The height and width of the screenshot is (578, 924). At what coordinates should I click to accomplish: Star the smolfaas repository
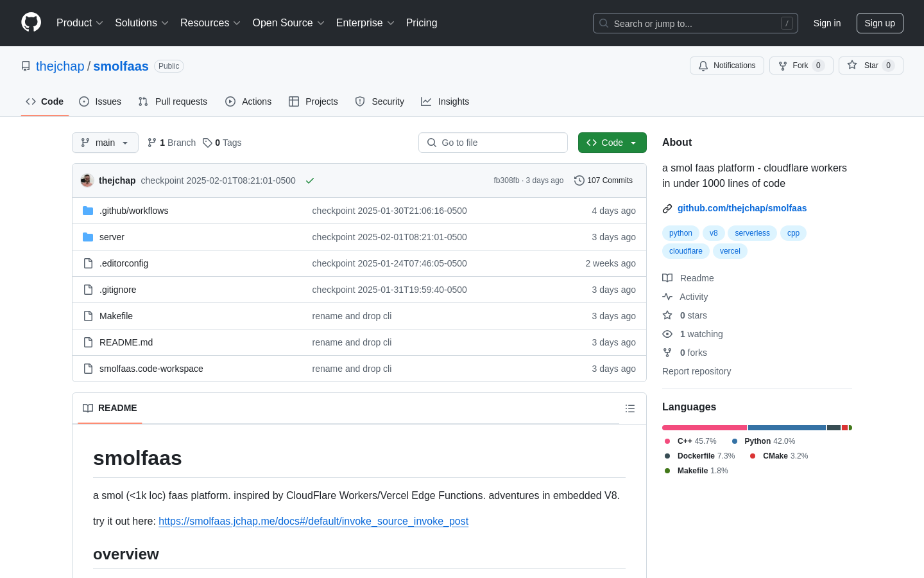[x=871, y=66]
